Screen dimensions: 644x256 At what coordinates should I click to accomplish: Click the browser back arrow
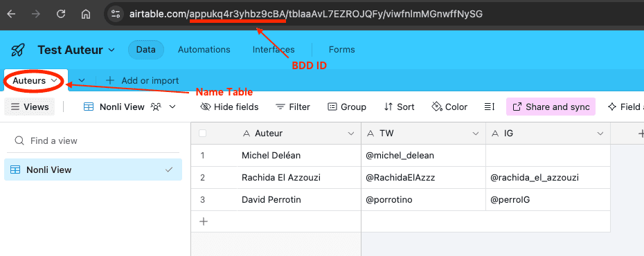tap(12, 14)
